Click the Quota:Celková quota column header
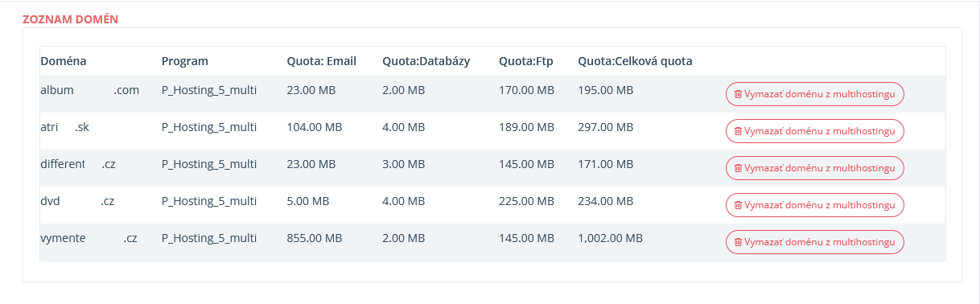 click(635, 61)
